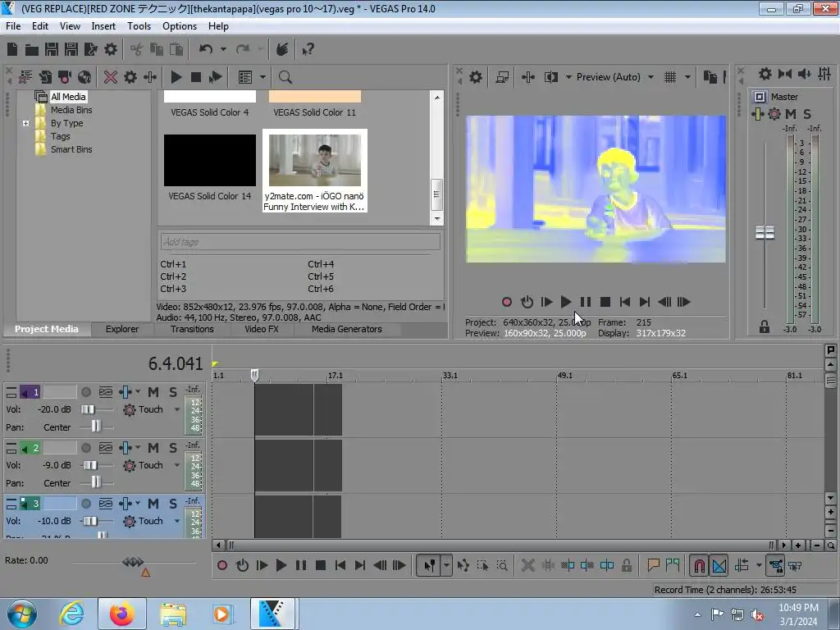Viewport: 840px width, 630px height.
Task: Switch to the Media Generators tab
Action: 347,329
